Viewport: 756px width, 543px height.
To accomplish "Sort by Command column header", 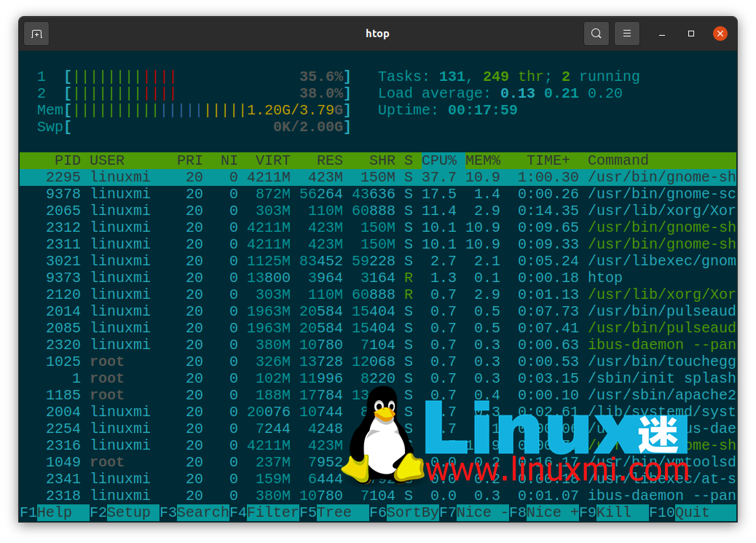I will coord(618,160).
